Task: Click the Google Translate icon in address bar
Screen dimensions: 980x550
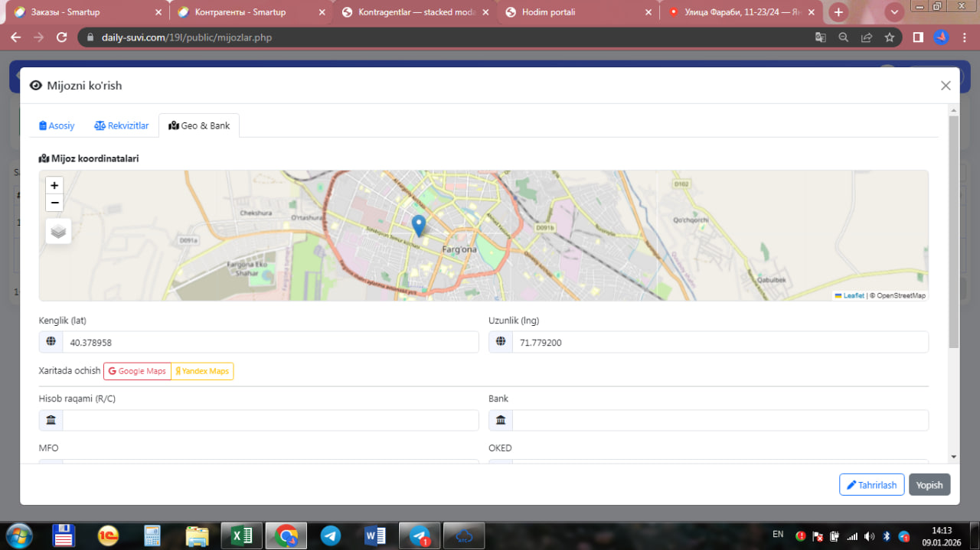Action: click(820, 37)
